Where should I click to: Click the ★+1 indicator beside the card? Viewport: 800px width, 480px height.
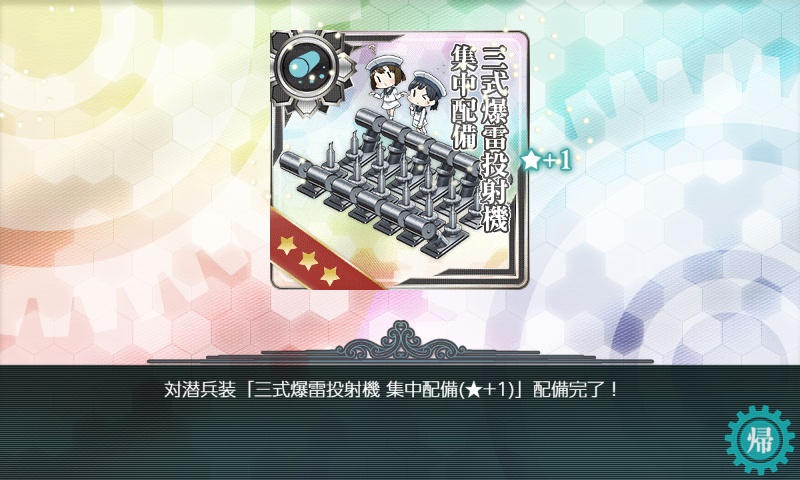tap(545, 161)
